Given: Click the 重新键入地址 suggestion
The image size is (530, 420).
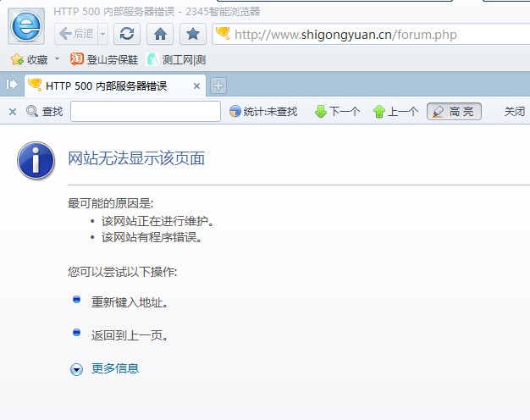Looking at the screenshot, I should [x=130, y=302].
